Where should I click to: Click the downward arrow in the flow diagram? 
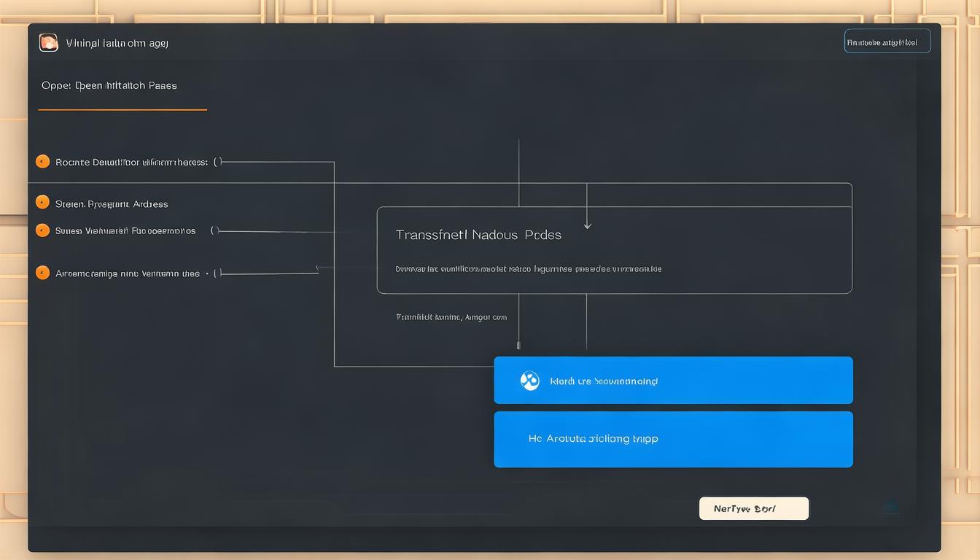click(587, 226)
